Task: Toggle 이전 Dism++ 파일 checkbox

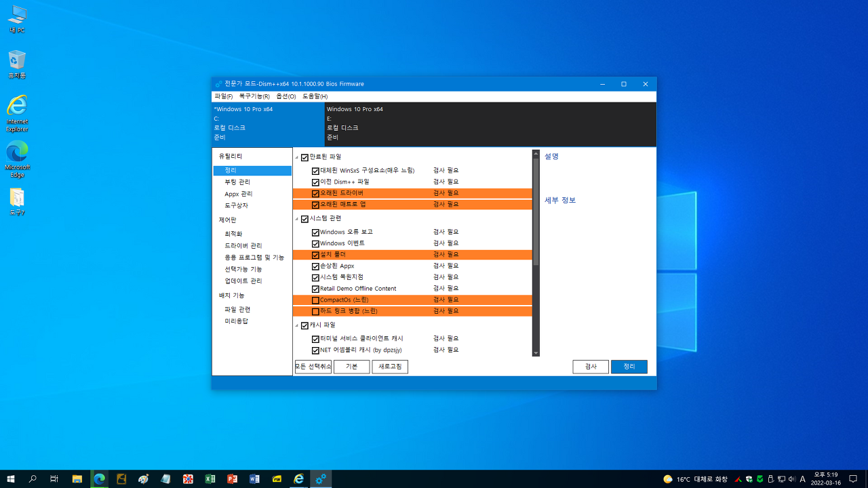Action: pos(315,182)
